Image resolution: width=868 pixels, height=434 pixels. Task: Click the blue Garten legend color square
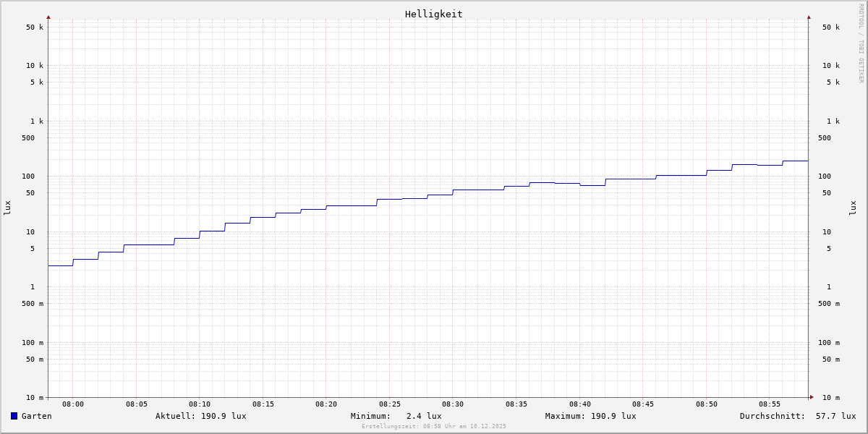click(x=14, y=416)
